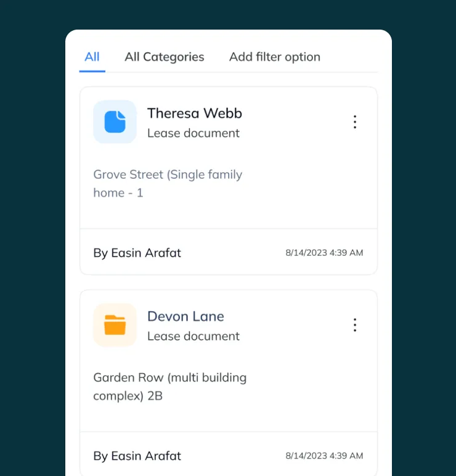456x476 pixels.
Task: Click the timestamp on Theresa Webb card
Action: click(324, 253)
